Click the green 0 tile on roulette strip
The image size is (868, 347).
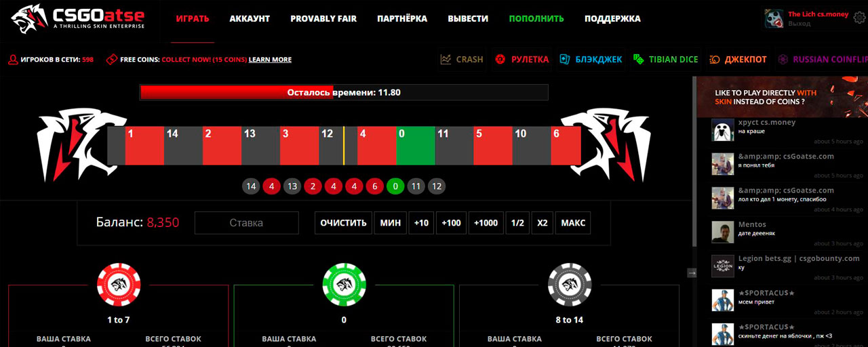415,145
